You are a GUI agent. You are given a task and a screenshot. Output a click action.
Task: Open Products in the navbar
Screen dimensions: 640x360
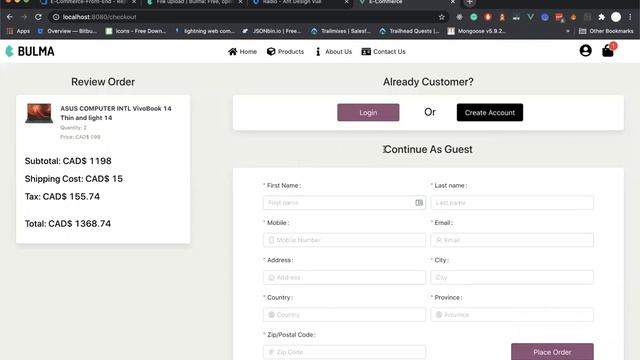[285, 51]
